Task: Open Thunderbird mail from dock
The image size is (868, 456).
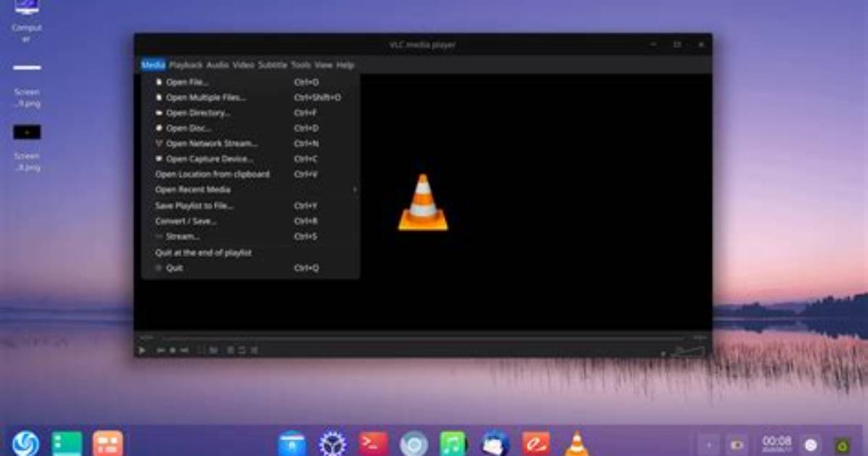Action: click(495, 444)
